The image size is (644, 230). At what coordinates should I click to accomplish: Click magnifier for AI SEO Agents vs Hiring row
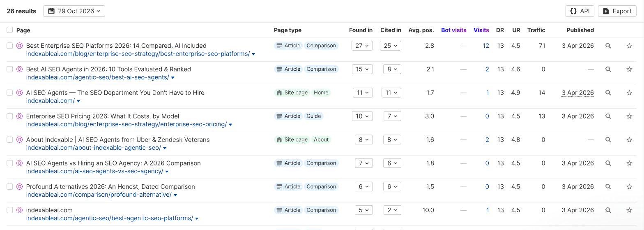[608, 163]
